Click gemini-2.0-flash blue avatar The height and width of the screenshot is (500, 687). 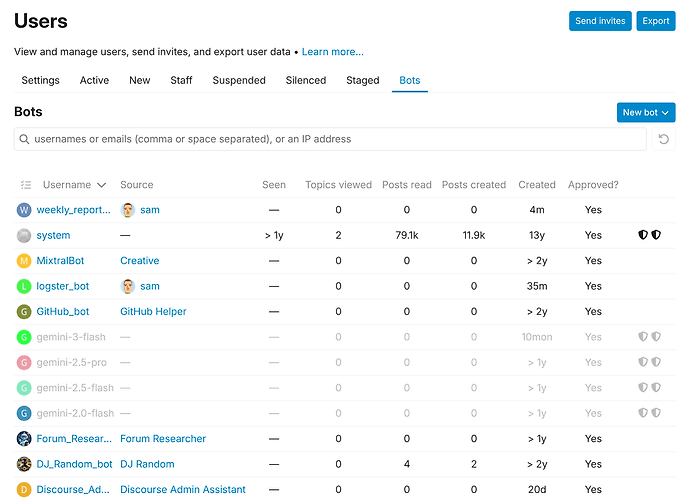pos(24,413)
